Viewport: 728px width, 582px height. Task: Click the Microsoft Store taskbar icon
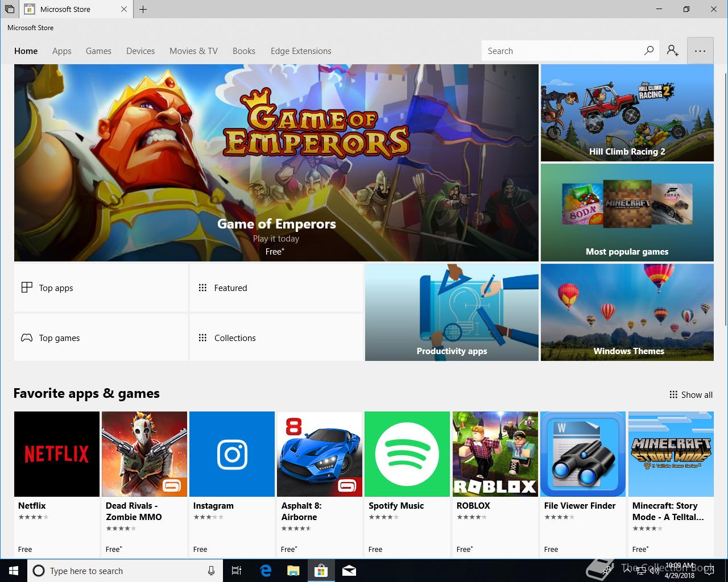click(321, 571)
